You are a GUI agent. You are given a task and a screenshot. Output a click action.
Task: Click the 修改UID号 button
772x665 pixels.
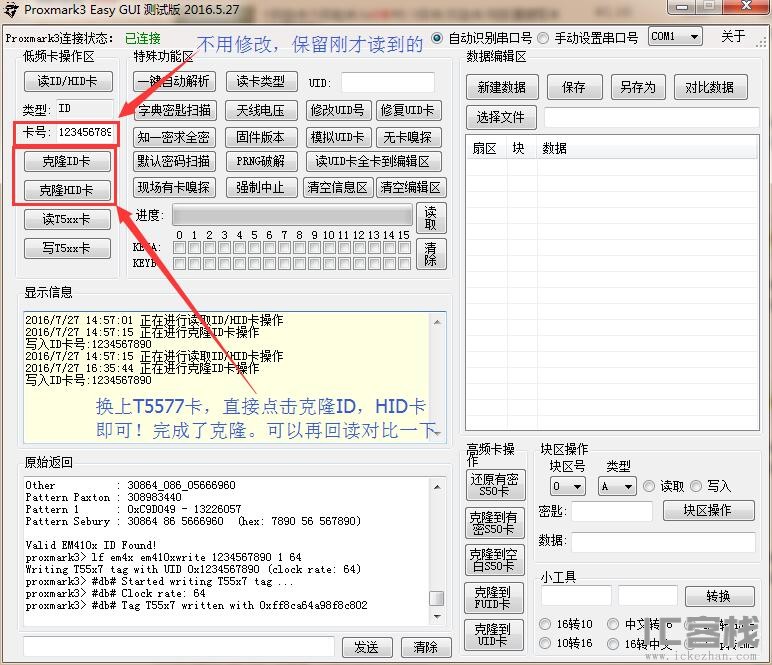click(338, 110)
